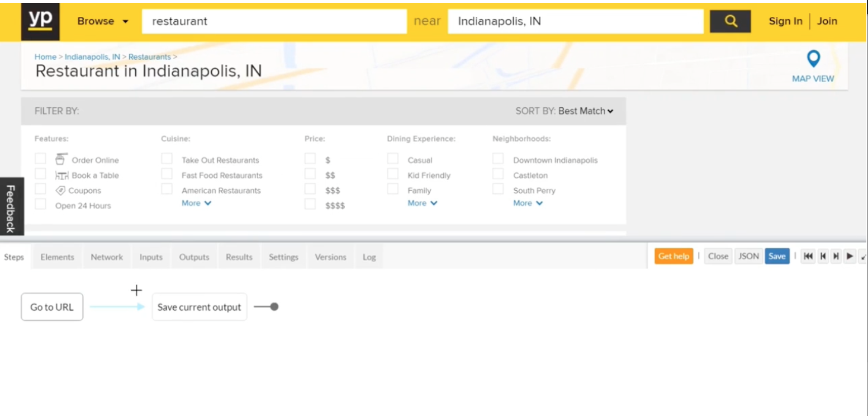The height and width of the screenshot is (416, 868).
Task: Click the step-forward playback icon
Action: coord(836,256)
